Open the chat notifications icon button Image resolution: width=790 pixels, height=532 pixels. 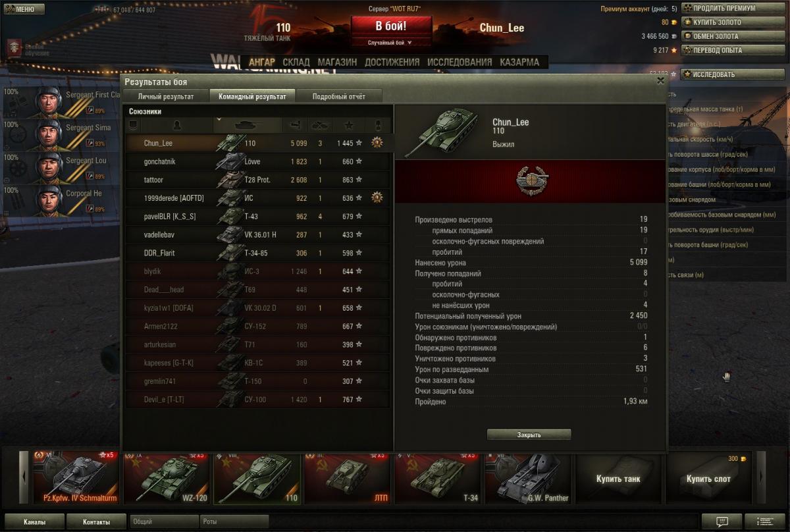(x=722, y=521)
